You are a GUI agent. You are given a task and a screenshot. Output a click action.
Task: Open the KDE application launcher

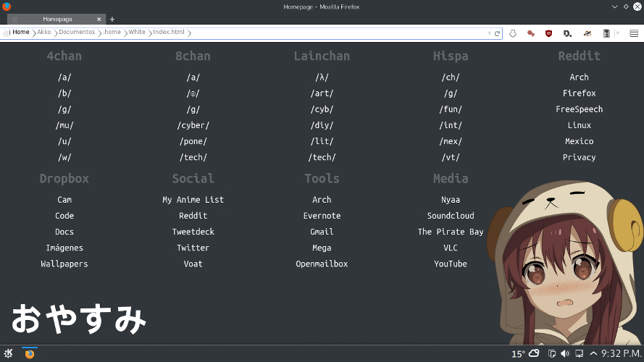pos(8,353)
